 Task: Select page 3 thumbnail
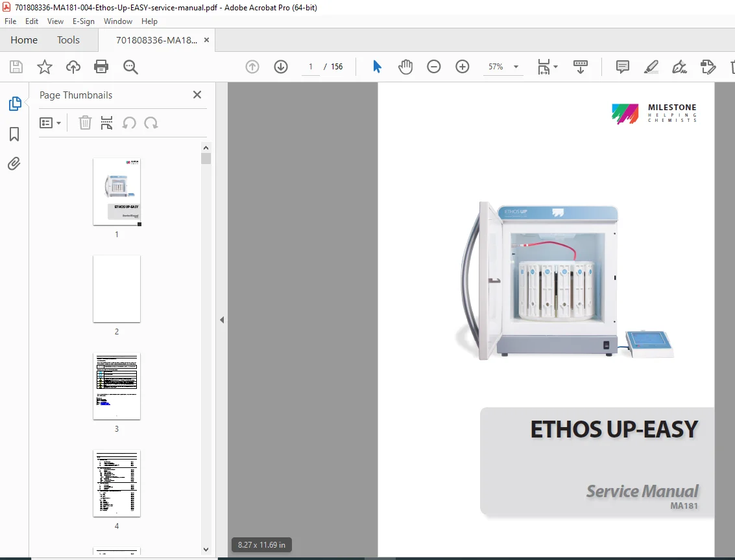pyautogui.click(x=117, y=386)
